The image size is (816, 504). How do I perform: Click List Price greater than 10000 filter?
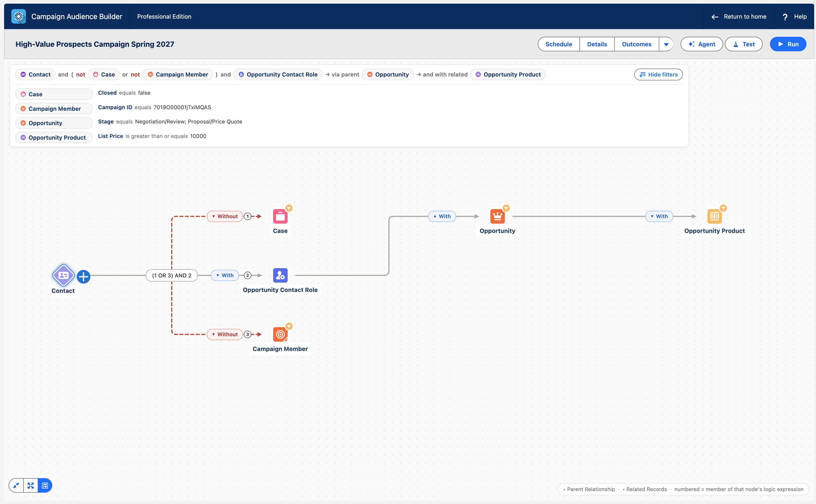152,136
